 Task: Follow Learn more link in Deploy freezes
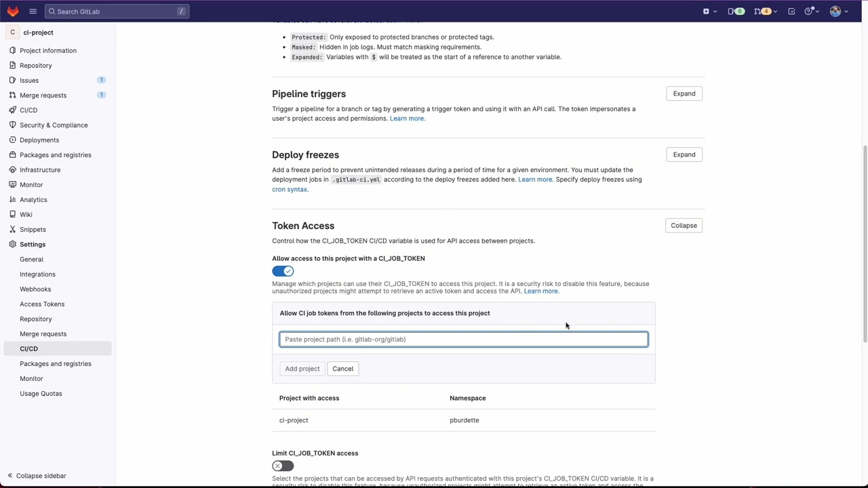tap(535, 180)
